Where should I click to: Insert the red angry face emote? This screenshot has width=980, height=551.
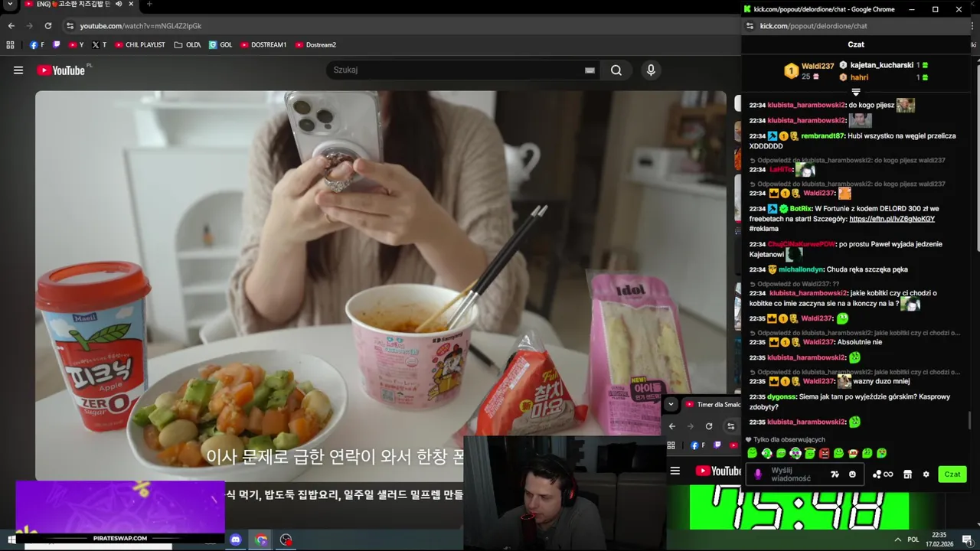[824, 454]
